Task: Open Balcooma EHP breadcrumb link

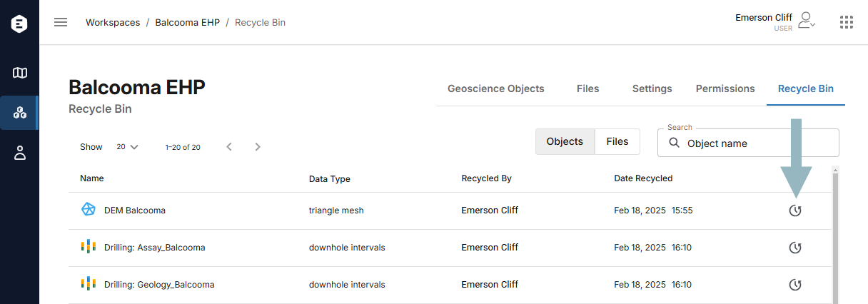Action: coord(187,22)
